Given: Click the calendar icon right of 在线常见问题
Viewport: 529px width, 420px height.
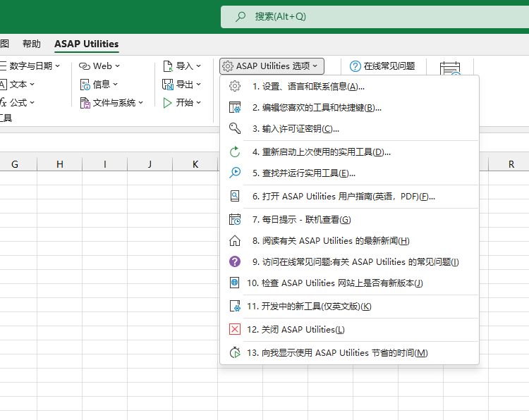Looking at the screenshot, I should [x=450, y=68].
